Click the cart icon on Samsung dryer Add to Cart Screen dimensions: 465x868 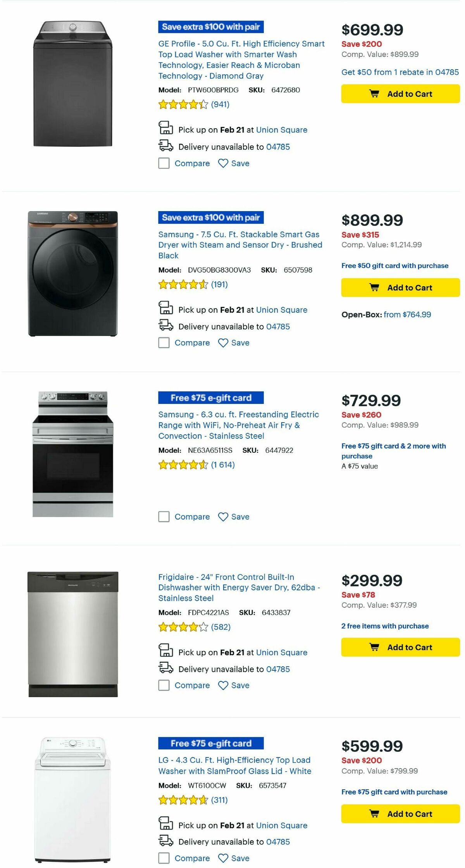pyautogui.click(x=374, y=287)
